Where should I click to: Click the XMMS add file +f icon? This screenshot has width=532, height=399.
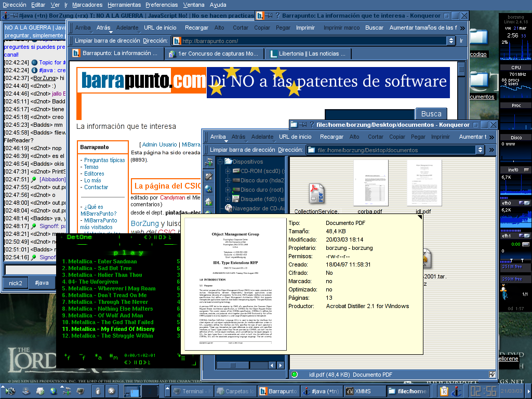tap(67, 356)
